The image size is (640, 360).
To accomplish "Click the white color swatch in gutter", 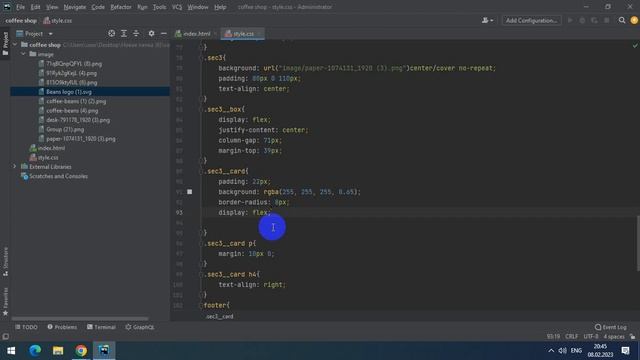I will (x=189, y=191).
